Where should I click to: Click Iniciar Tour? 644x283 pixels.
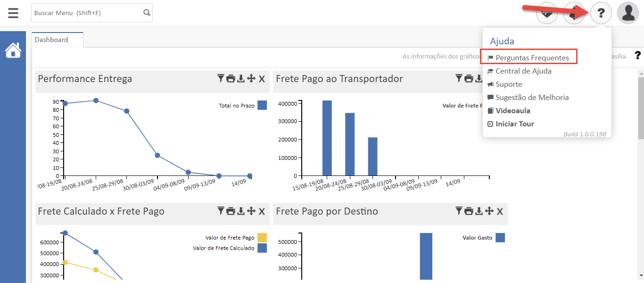[514, 124]
